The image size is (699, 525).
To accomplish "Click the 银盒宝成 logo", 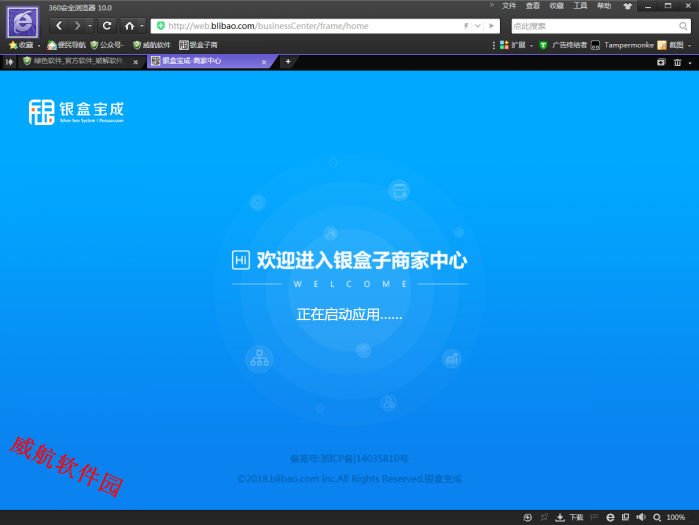I will [x=76, y=112].
